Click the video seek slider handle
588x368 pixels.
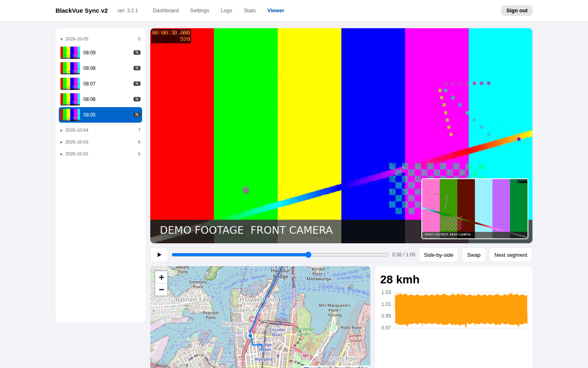[x=308, y=255]
